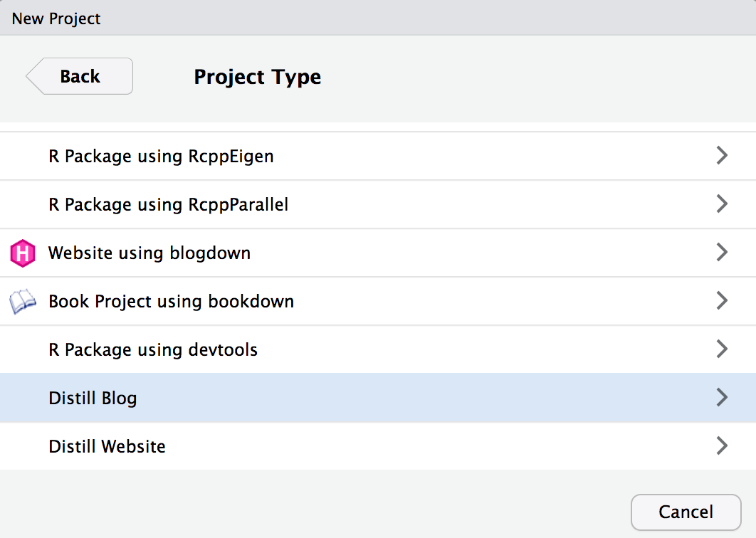Click the Cancel button
This screenshot has width=756, height=538.
click(x=686, y=512)
